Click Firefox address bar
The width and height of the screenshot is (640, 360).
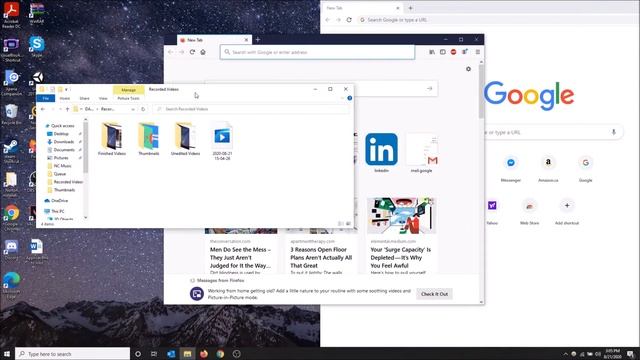click(x=318, y=52)
